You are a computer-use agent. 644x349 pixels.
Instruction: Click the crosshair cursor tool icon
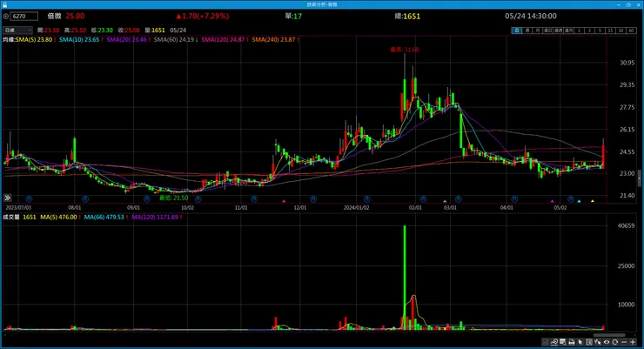click(598, 342)
